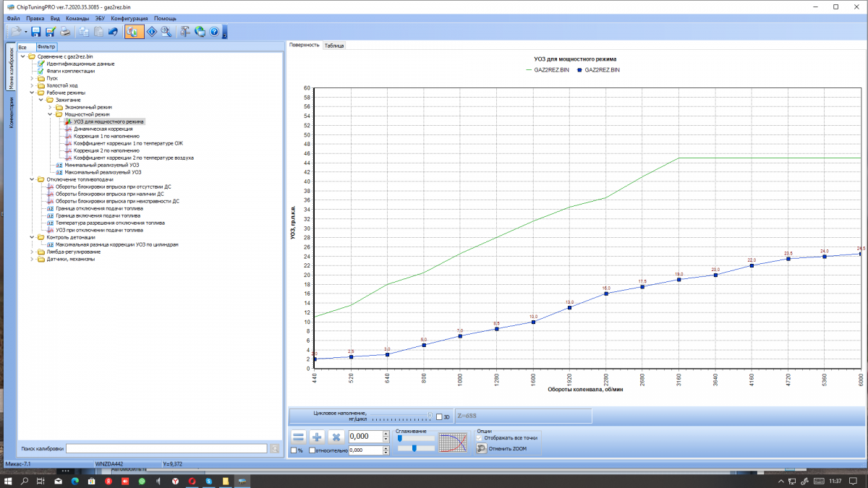This screenshot has width=868, height=488.
Task: Click the Save floppy disk toolbar icon
Action: click(35, 32)
